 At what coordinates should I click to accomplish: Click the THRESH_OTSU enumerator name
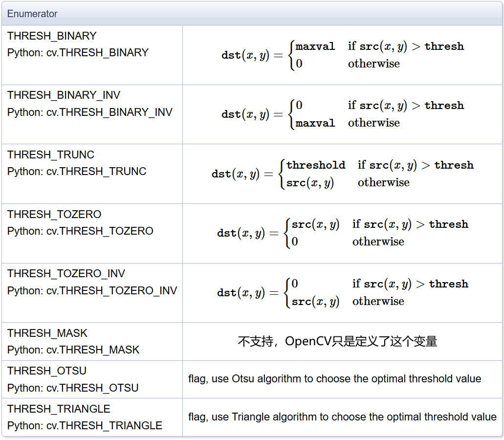47,371
